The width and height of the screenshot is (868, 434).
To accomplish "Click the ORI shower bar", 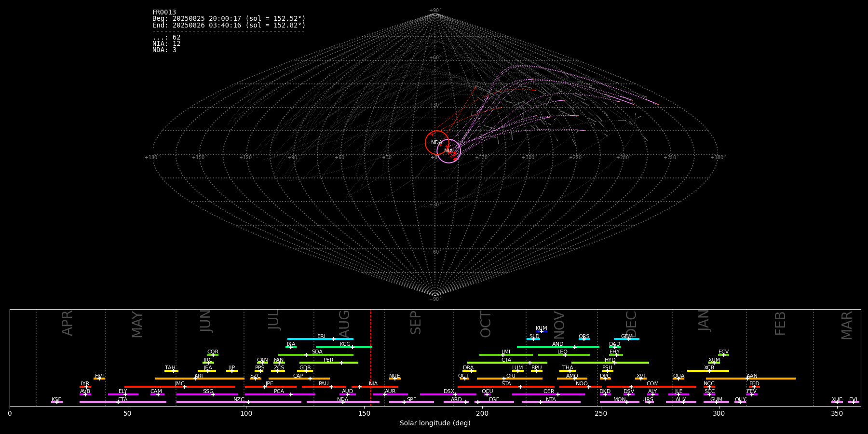I will [510, 379].
